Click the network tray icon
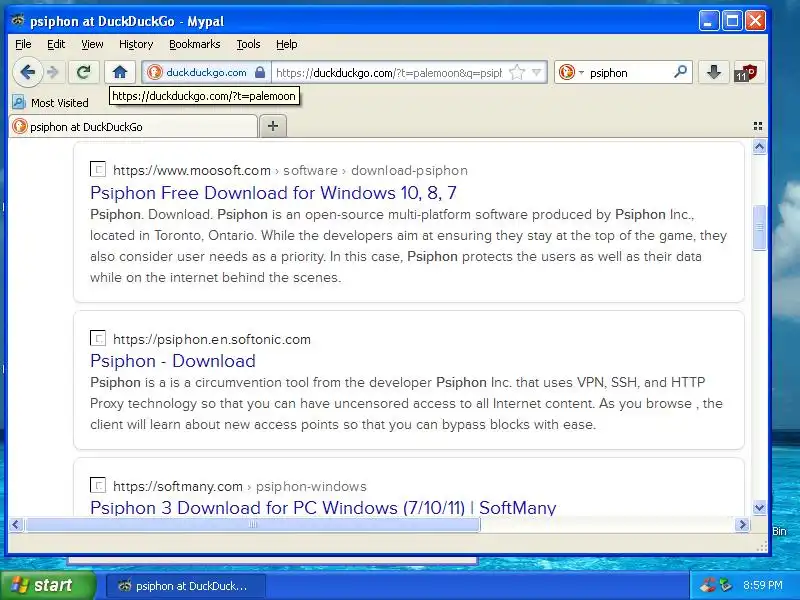 [x=725, y=585]
